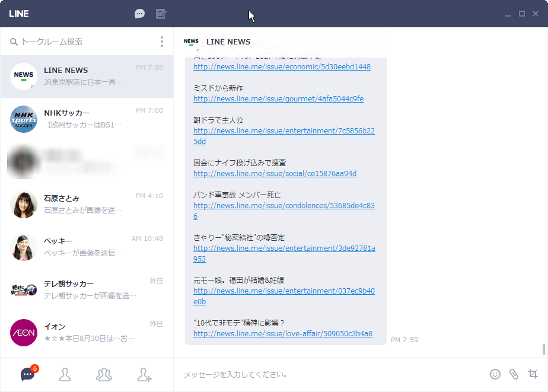Open three-dot menu beside chat search
Viewport: 548px width, 392px height.
pyautogui.click(x=162, y=42)
